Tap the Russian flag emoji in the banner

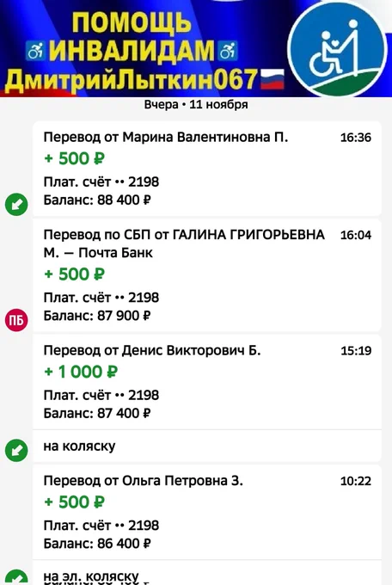point(272,79)
